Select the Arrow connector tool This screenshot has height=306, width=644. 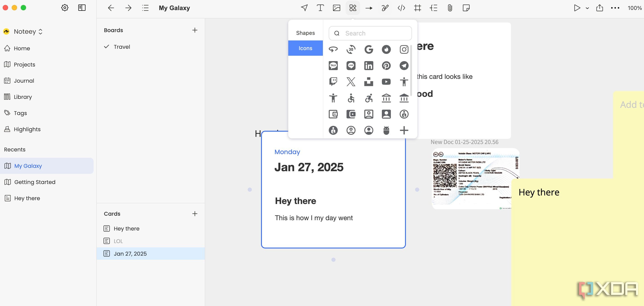[x=369, y=8]
